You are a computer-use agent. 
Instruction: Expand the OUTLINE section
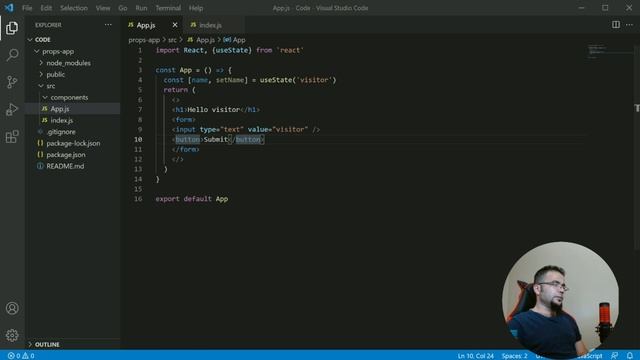[x=30, y=344]
